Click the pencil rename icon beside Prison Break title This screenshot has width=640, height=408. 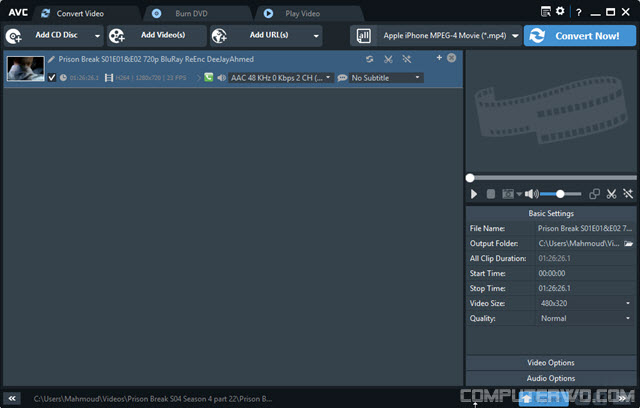click(51, 59)
